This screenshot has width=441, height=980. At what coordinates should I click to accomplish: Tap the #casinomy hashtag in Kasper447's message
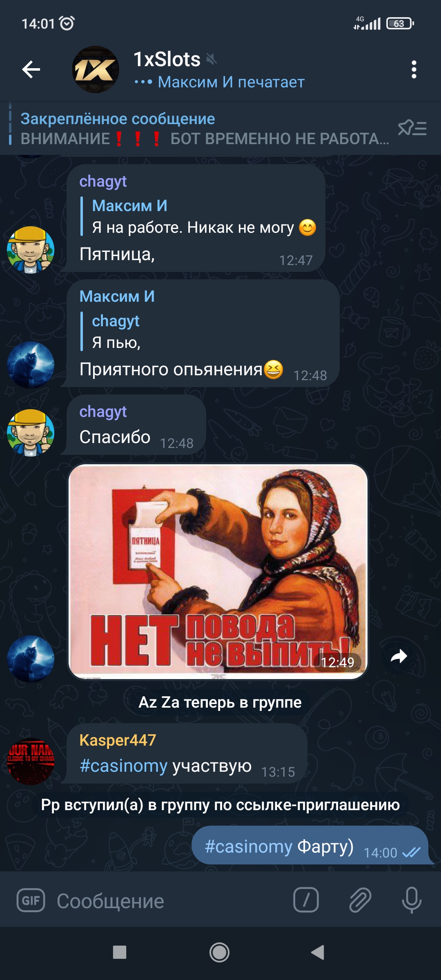123,766
